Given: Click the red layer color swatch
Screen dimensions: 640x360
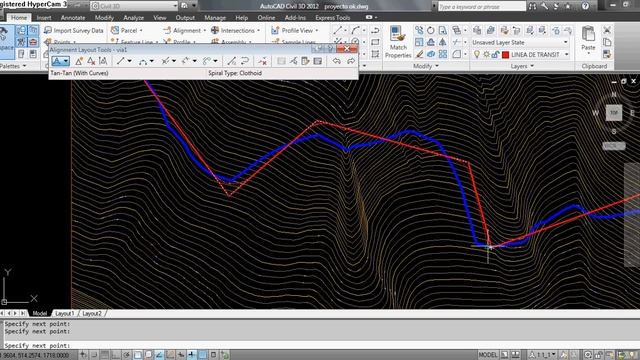Looking at the screenshot, I should [505, 54].
